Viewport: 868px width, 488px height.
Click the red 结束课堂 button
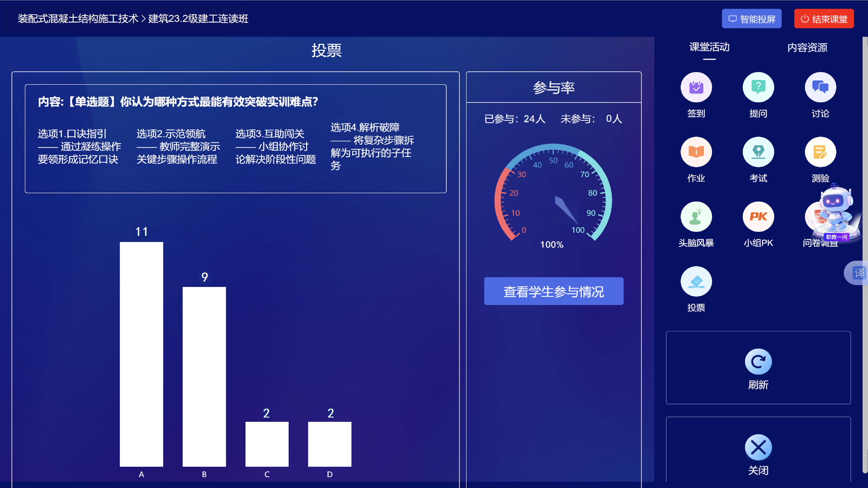pos(824,19)
